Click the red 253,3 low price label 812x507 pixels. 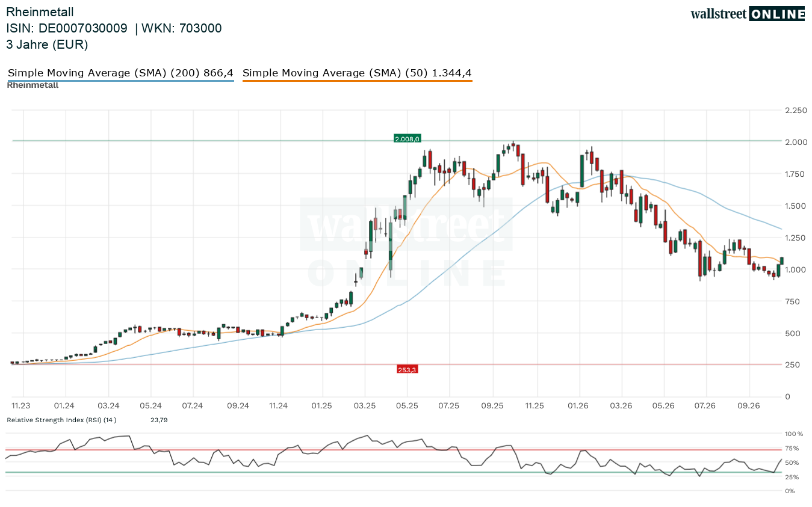coord(407,369)
